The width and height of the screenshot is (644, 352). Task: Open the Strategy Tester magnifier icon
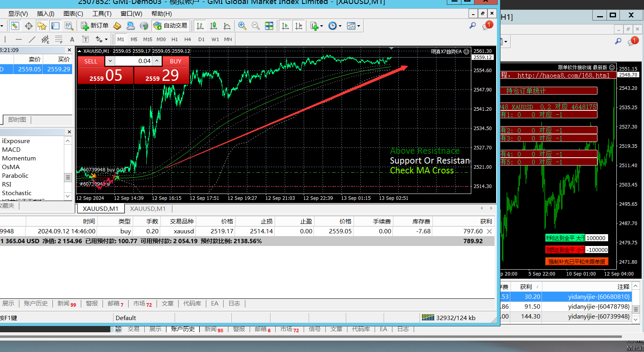click(x=69, y=26)
